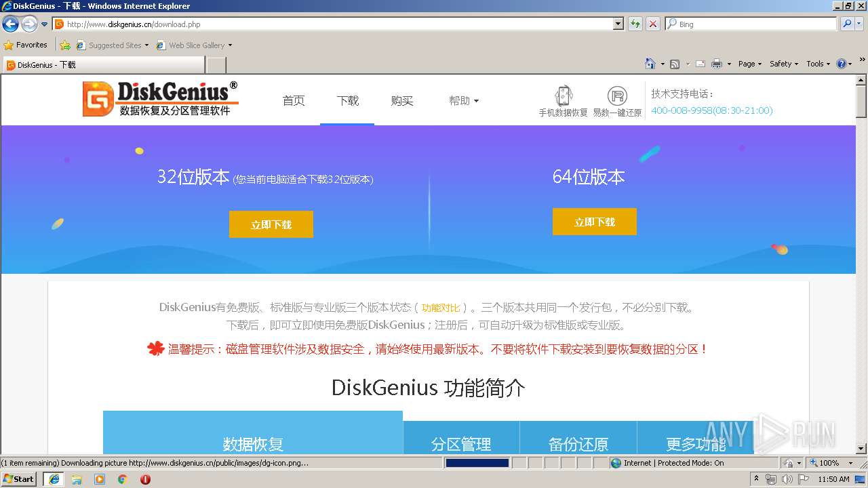Click the RSS feeds icon
Image resolution: width=868 pixels, height=488 pixels.
(x=675, y=64)
